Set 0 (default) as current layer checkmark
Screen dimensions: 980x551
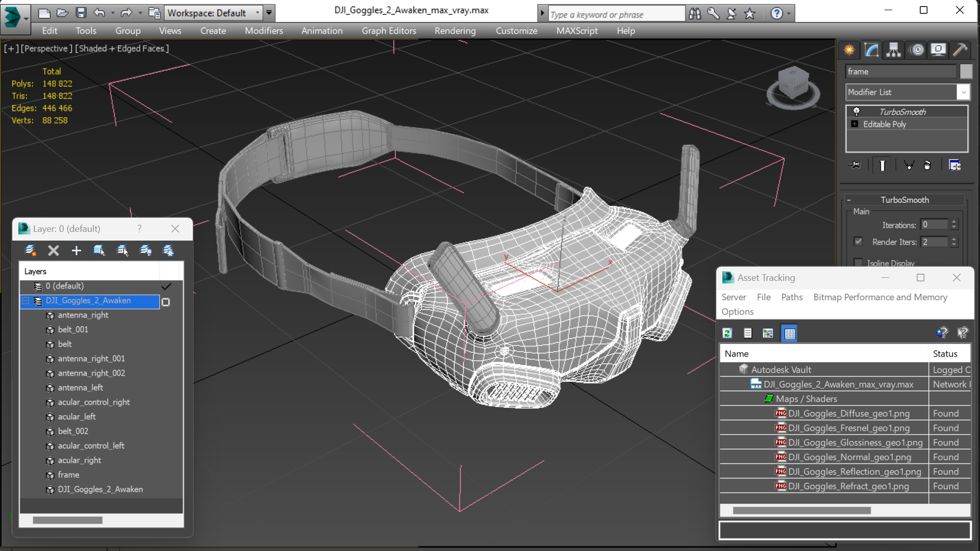(x=166, y=286)
